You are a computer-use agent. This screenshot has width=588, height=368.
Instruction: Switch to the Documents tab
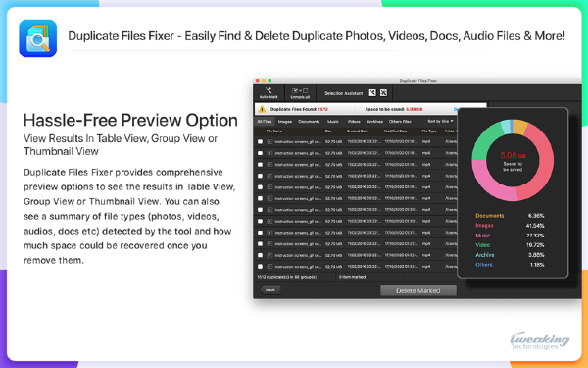click(x=309, y=122)
